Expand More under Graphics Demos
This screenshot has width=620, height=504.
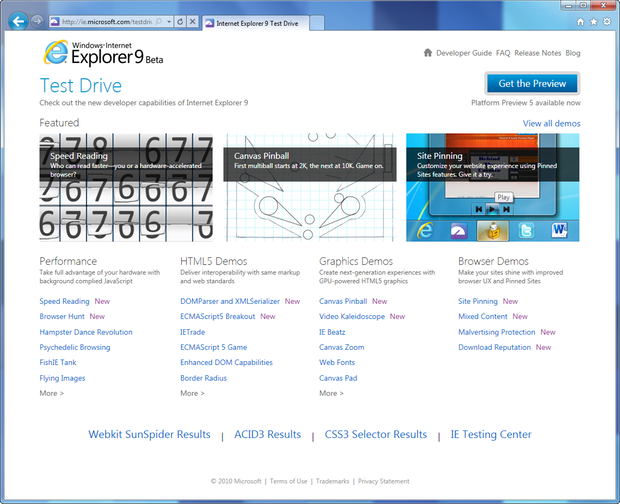coord(331,393)
